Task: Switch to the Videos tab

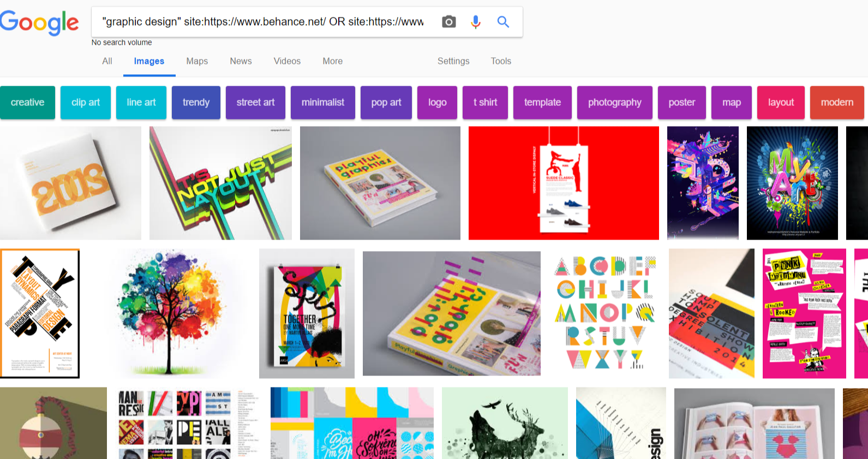Action: [287, 61]
